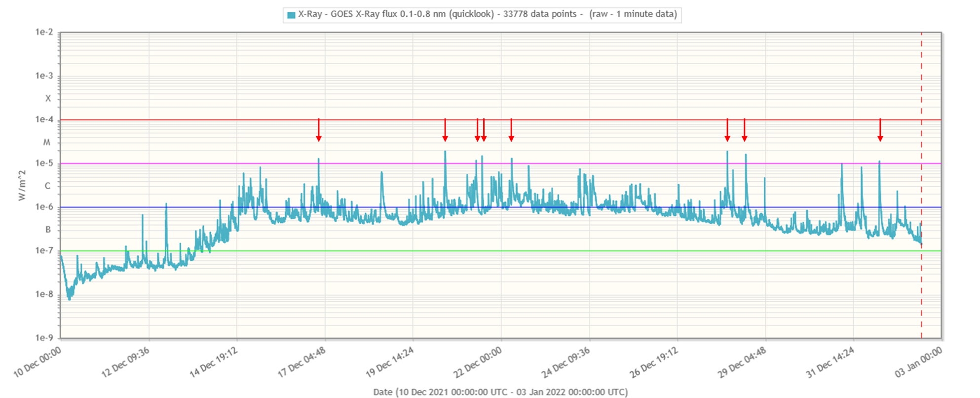
Task: Click the '10 Dec 00:00' x-axis label
Action: point(38,362)
